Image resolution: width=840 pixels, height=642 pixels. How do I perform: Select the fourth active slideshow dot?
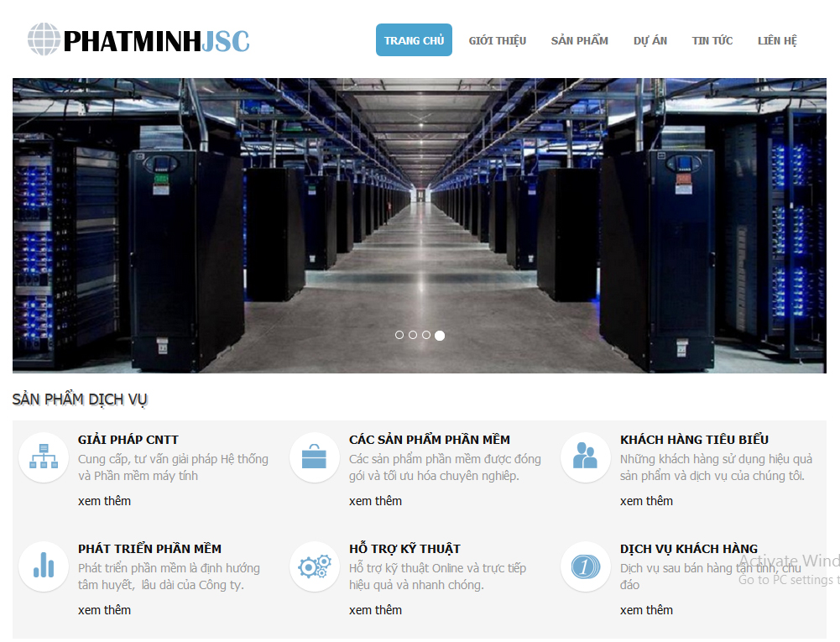[440, 335]
